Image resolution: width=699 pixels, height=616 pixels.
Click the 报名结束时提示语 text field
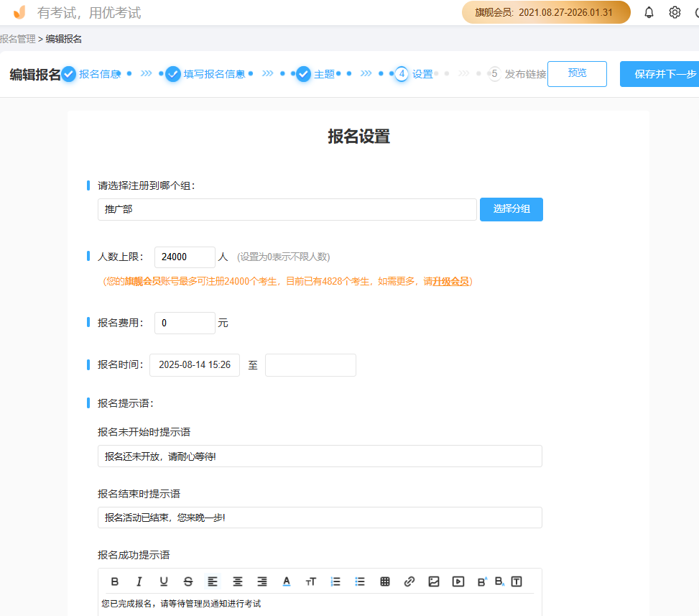(320, 518)
